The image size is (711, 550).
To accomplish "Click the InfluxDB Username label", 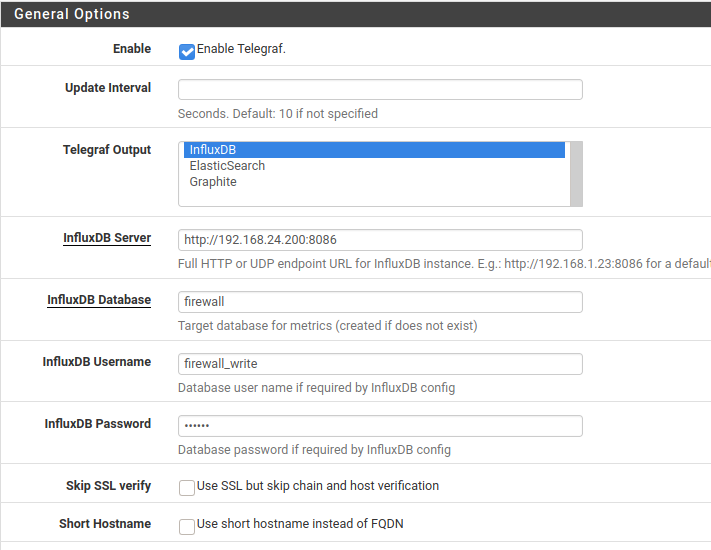I will coord(97,362).
